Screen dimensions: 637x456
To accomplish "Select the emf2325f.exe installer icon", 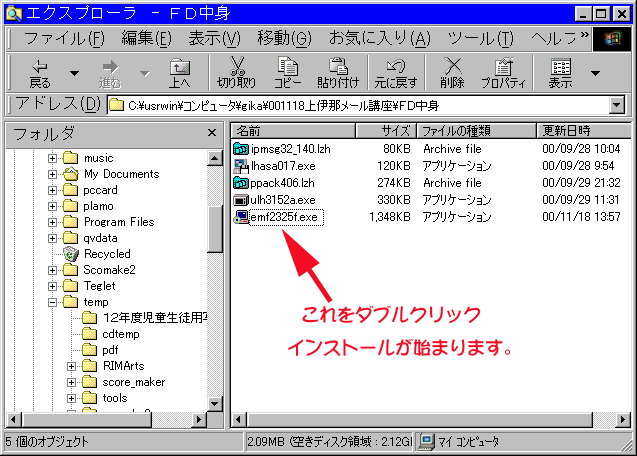I will pyautogui.click(x=241, y=217).
